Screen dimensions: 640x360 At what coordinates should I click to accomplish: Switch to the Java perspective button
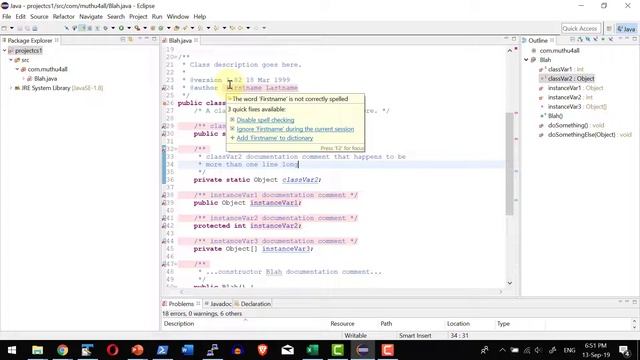tap(627, 29)
